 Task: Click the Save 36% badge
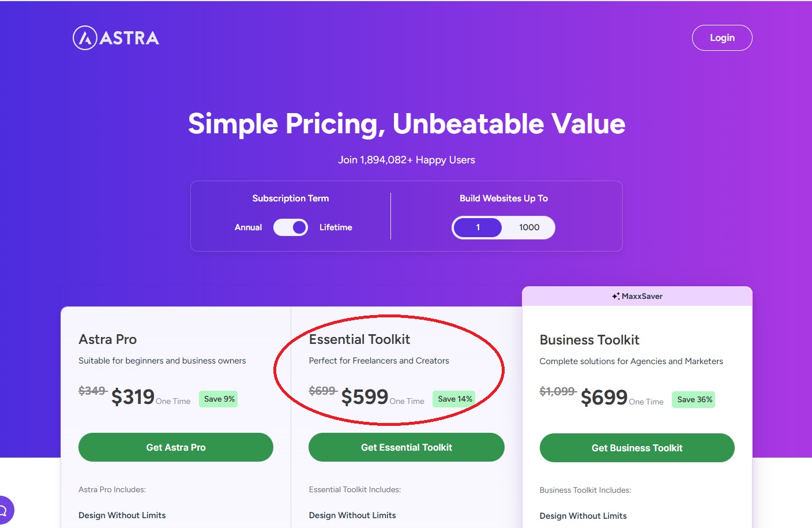tap(694, 399)
